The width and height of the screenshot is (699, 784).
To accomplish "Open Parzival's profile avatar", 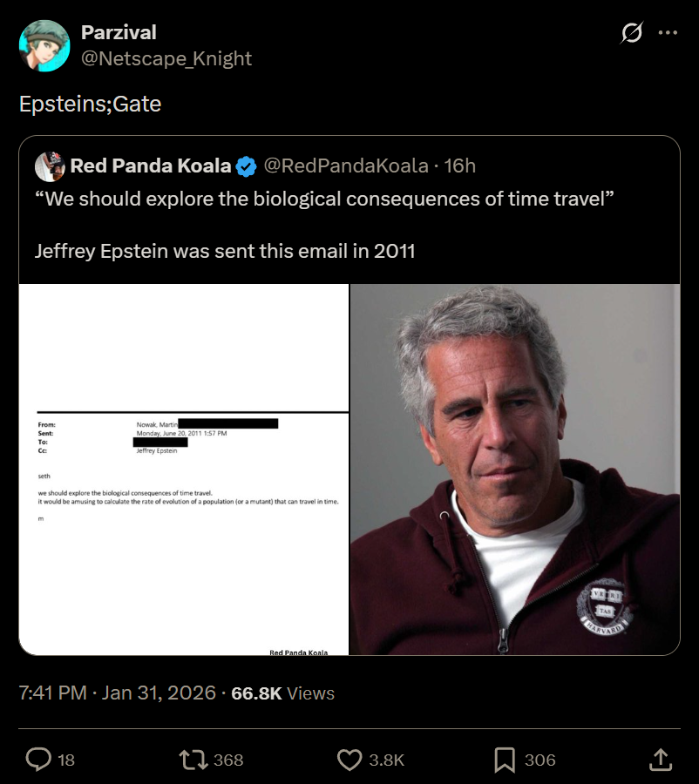I will [x=44, y=45].
